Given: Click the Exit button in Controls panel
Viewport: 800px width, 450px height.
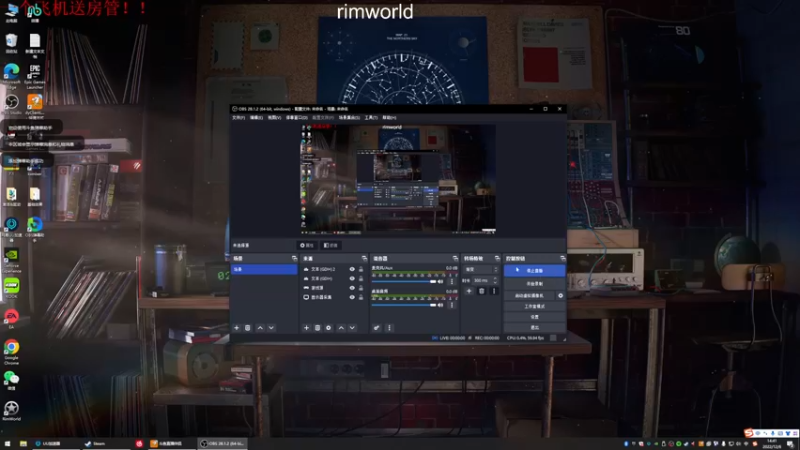Looking at the screenshot, I should click(x=534, y=328).
